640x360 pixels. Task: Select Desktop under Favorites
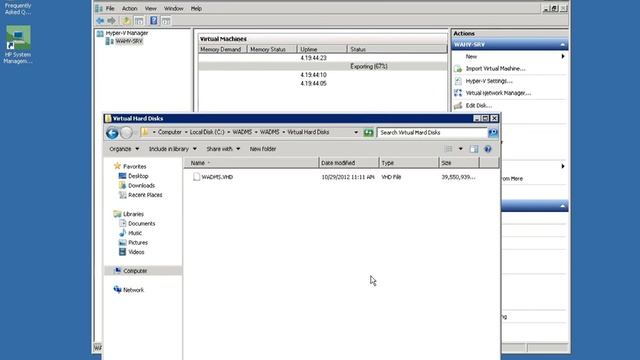[x=138, y=176]
